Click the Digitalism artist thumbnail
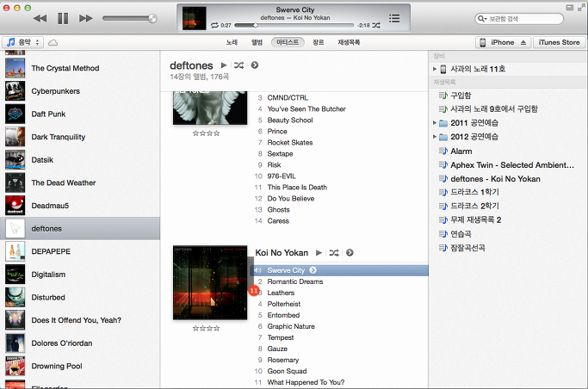Screen dimensions: 588x389 coord(15,275)
